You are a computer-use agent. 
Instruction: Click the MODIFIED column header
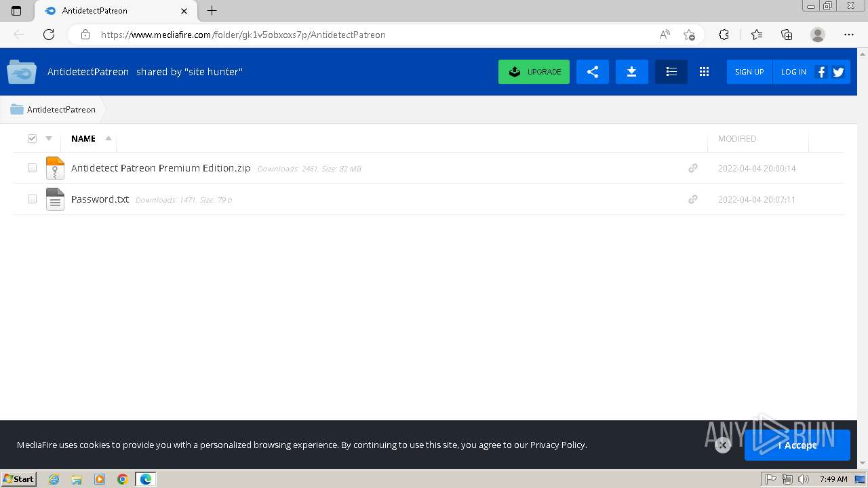737,138
